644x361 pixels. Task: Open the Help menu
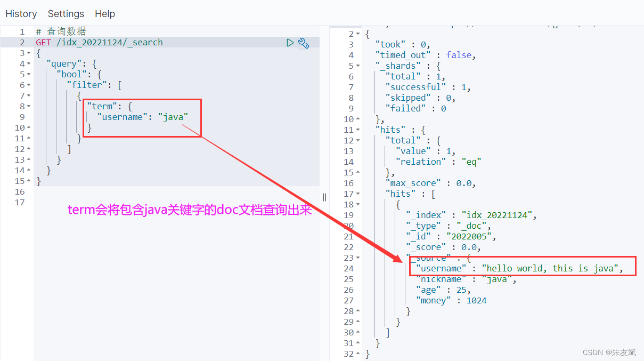tap(104, 13)
